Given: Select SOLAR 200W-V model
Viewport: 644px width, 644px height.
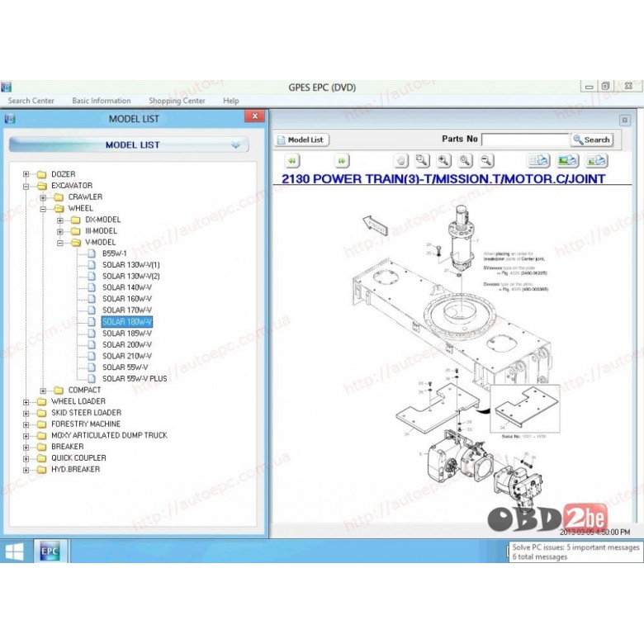Looking at the screenshot, I should (x=127, y=344).
